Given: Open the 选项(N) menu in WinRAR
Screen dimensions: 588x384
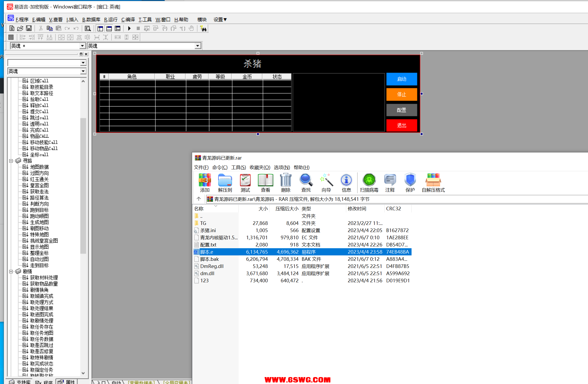Looking at the screenshot, I should pyautogui.click(x=282, y=167).
